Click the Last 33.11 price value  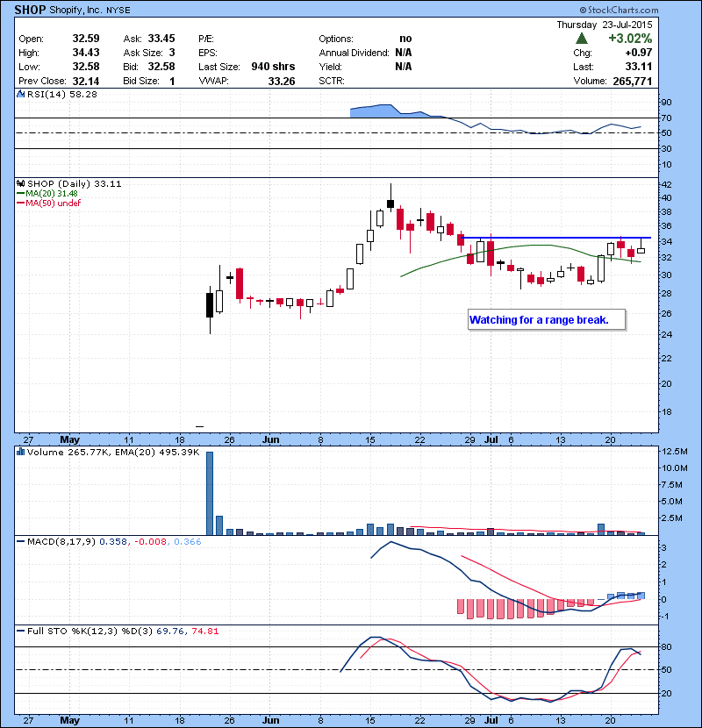pos(638,67)
